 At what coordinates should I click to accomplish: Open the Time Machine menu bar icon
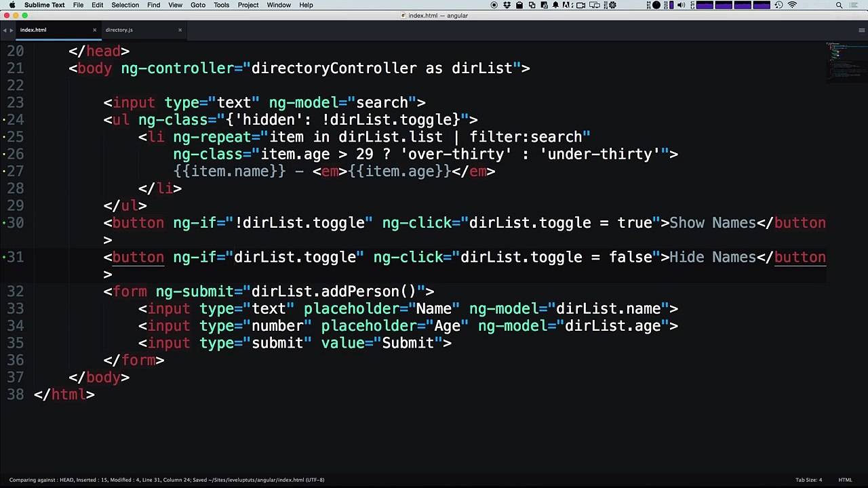coord(778,5)
